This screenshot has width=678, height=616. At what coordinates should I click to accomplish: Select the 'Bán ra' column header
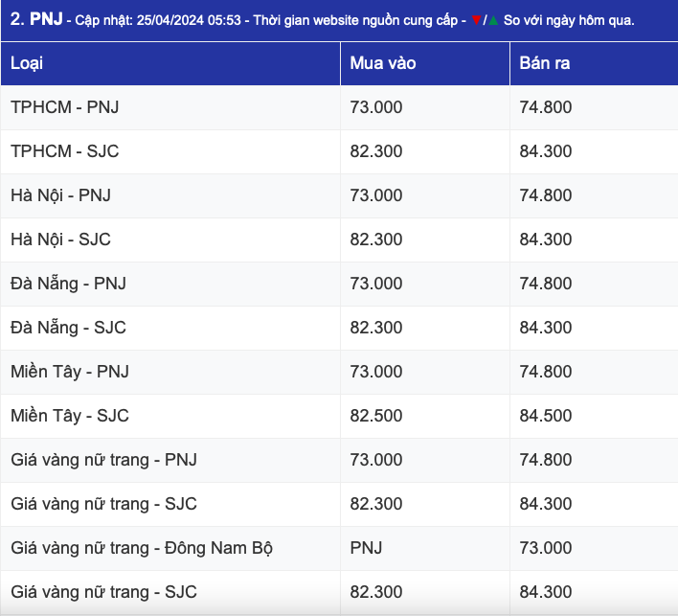click(545, 63)
